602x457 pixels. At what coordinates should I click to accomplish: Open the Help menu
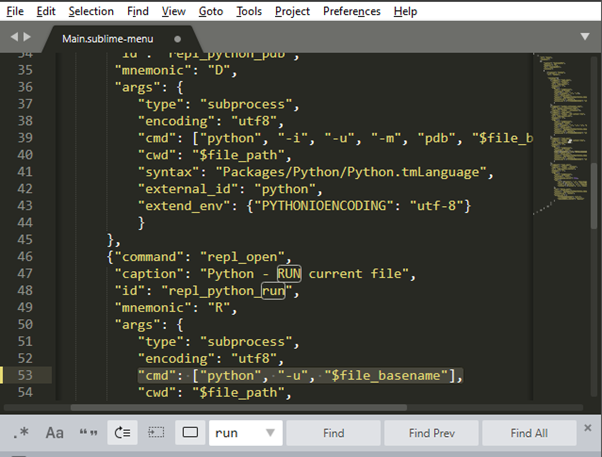(405, 11)
